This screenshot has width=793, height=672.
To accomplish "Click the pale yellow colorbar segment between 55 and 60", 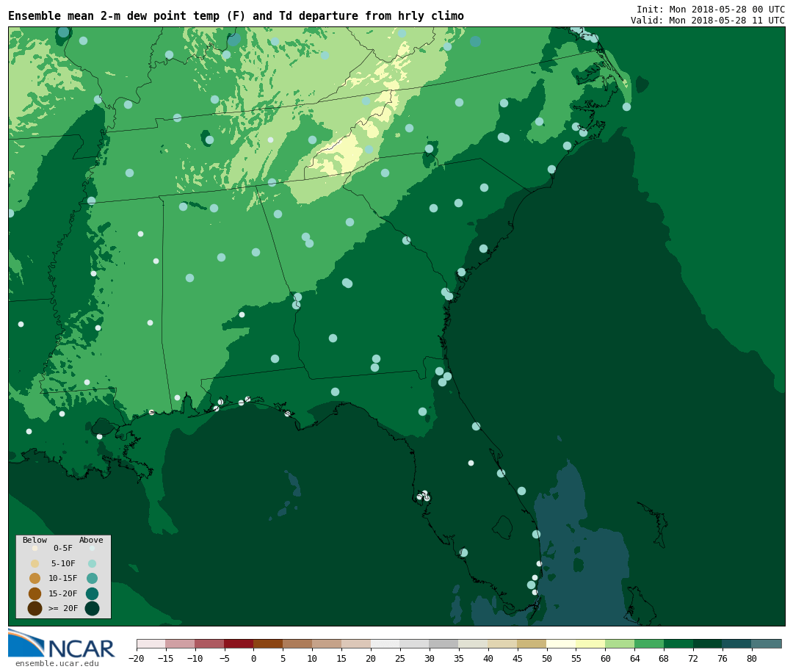I will pos(590,644).
